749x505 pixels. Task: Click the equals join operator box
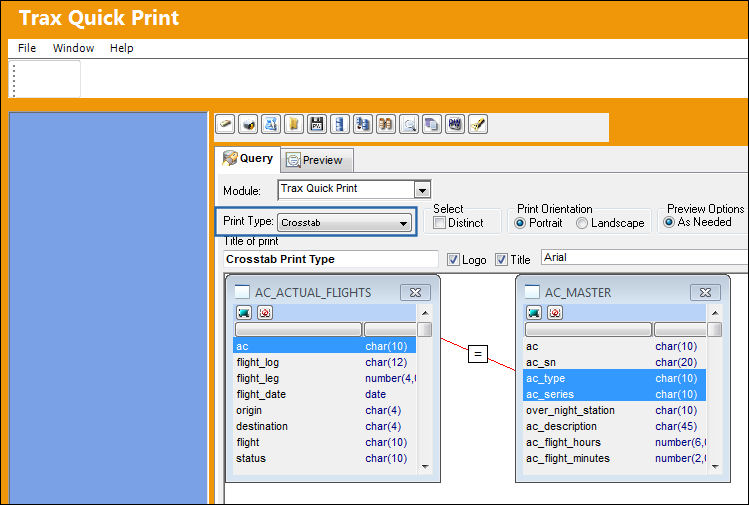pyautogui.click(x=478, y=354)
